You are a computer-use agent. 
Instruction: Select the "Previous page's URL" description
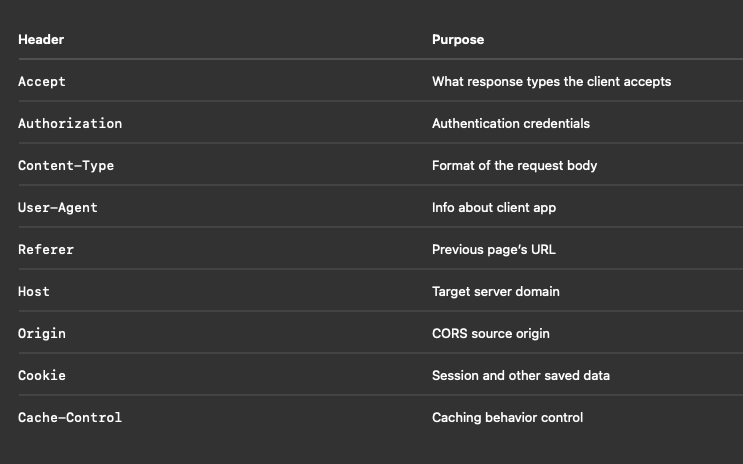pos(493,249)
